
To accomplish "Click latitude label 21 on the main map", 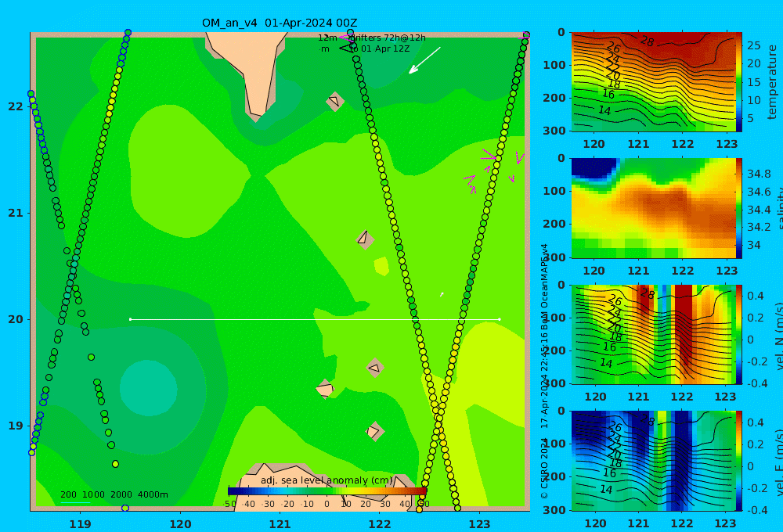I will pos(16,213).
